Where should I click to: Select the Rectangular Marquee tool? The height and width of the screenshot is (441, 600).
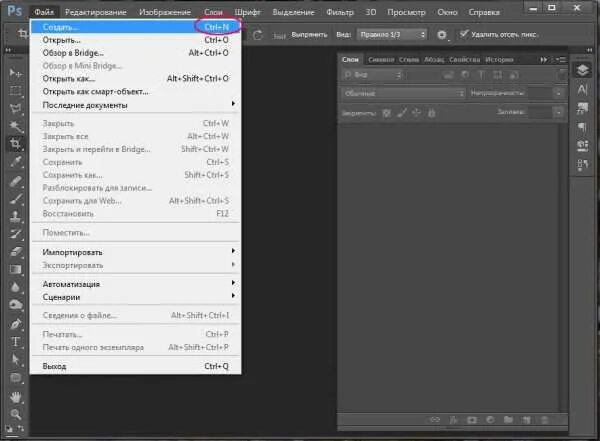[16, 91]
